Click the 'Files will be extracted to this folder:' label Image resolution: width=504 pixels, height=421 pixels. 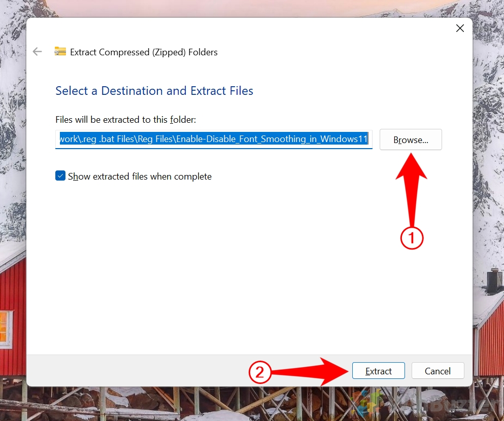click(126, 120)
